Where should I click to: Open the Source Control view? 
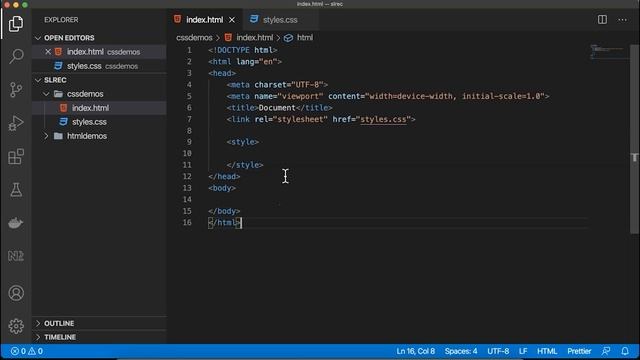16,90
